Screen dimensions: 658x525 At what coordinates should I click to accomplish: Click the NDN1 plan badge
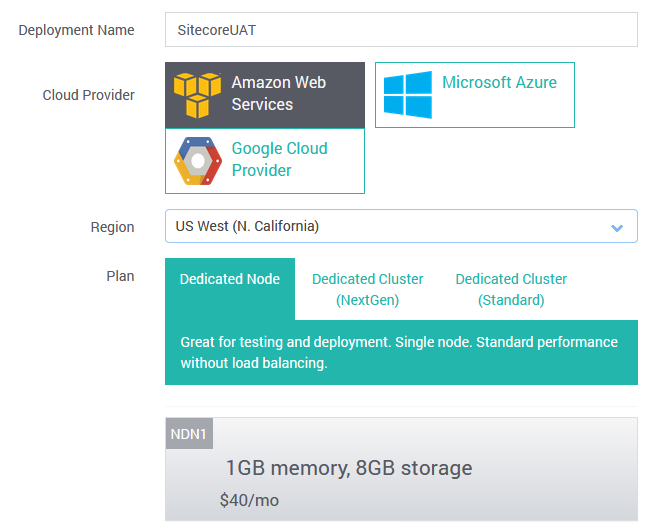click(x=189, y=434)
